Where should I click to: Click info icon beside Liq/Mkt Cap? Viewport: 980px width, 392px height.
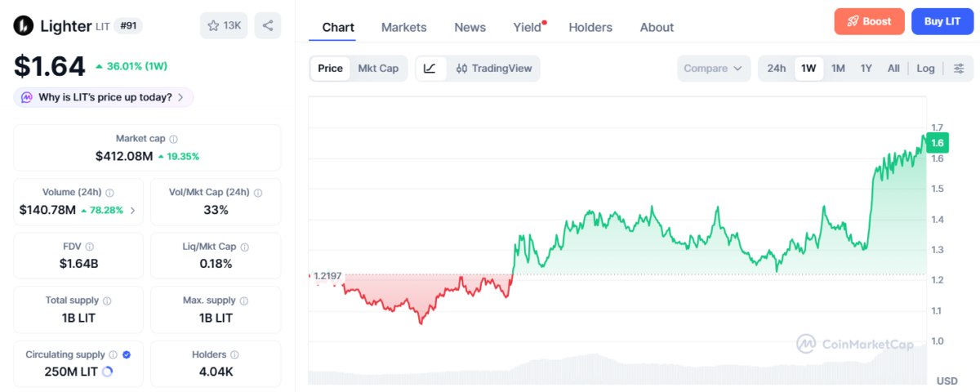[244, 247]
